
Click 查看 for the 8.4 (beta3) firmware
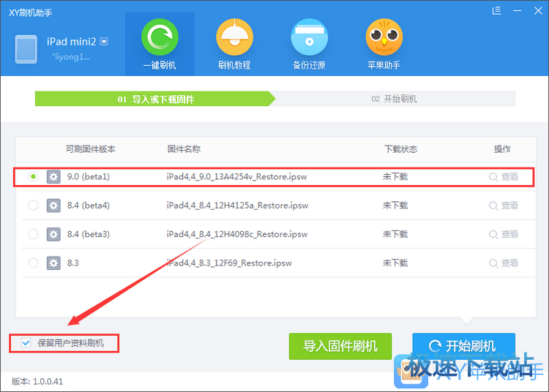504,234
